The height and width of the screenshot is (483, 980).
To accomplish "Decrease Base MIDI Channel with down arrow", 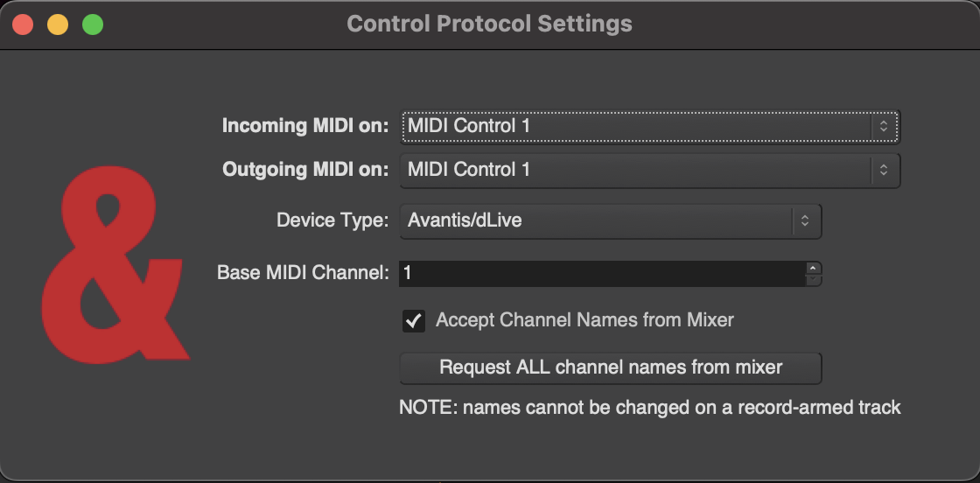I will click(x=813, y=279).
